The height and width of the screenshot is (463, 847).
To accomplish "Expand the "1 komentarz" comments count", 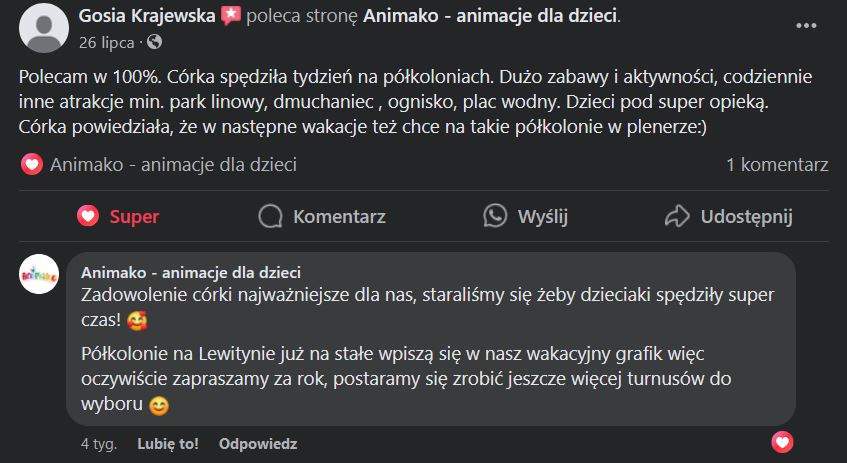I will [x=777, y=164].
